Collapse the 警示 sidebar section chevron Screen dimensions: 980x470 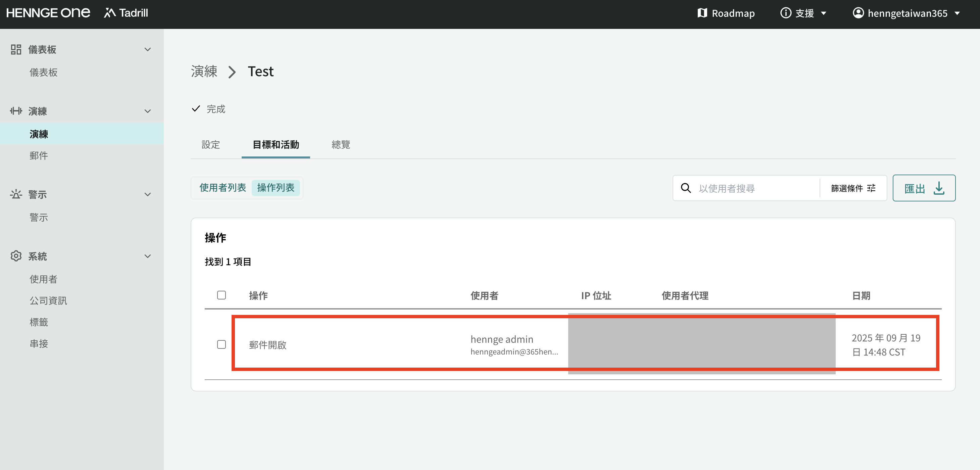148,194
